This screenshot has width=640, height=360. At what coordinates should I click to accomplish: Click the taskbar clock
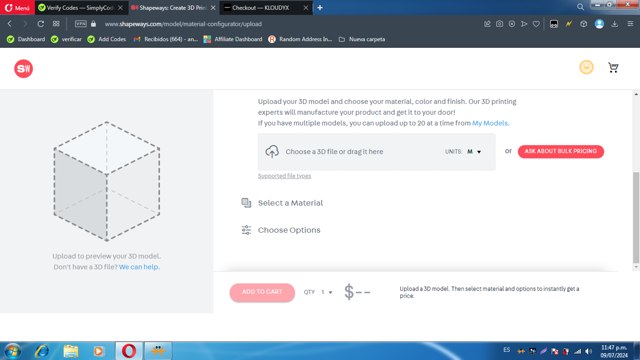click(614, 351)
